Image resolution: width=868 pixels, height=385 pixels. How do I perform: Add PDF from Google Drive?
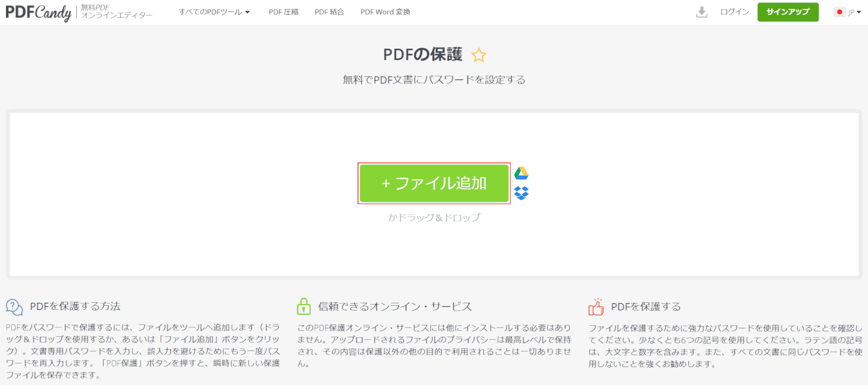pos(522,173)
